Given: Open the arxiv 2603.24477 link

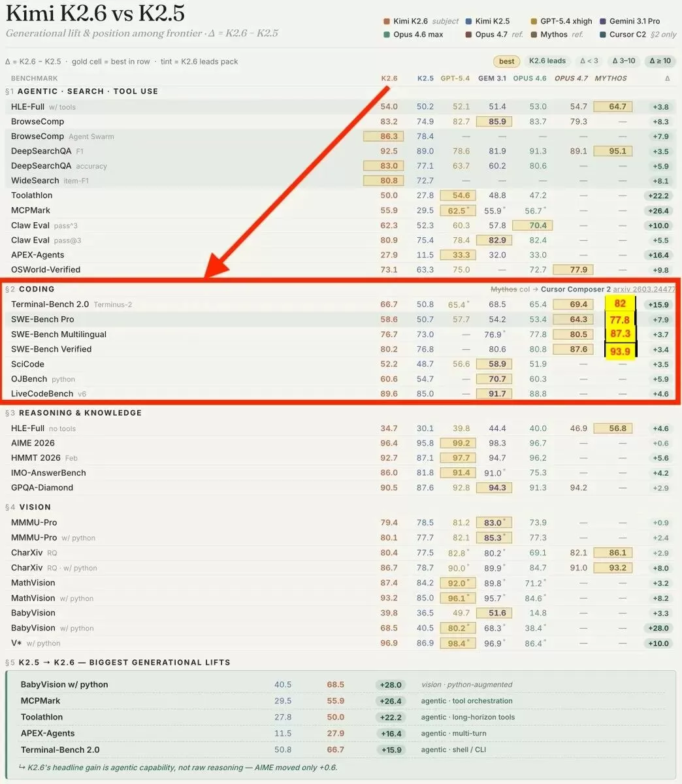Looking at the screenshot, I should [x=644, y=289].
